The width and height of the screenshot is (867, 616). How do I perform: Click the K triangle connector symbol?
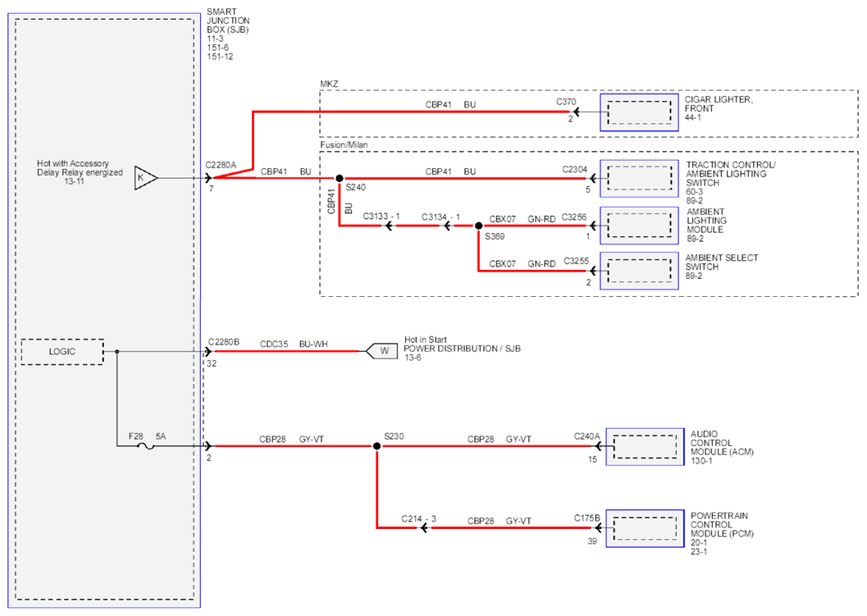coord(145,178)
